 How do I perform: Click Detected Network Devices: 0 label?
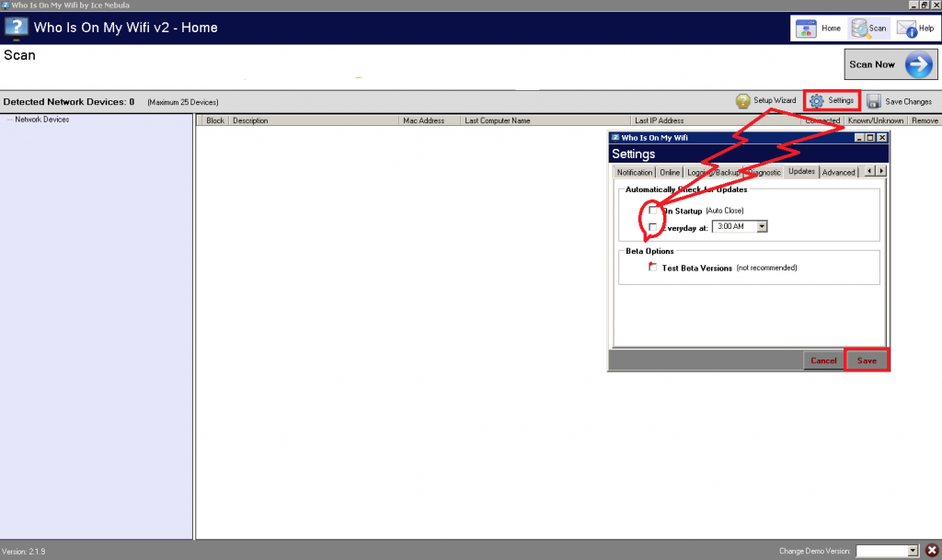coord(68,102)
